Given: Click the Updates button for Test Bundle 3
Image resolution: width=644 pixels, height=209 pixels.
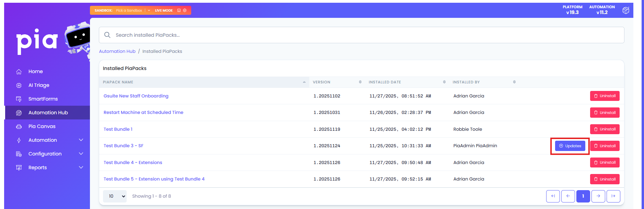Looking at the screenshot, I should (x=570, y=146).
